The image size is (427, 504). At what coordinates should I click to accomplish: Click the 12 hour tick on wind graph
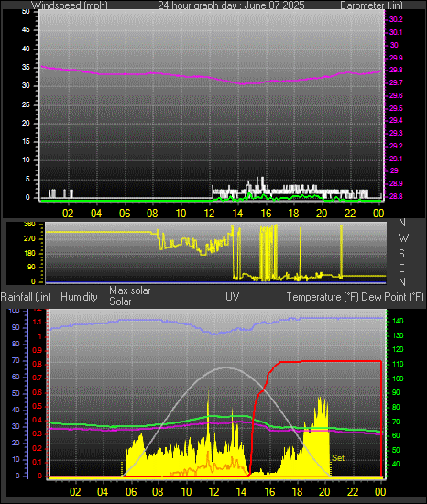[209, 214]
